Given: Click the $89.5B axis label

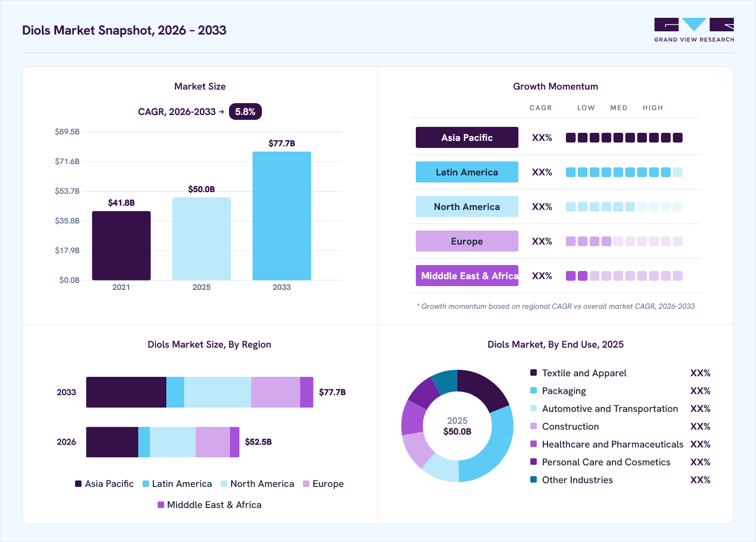Looking at the screenshot, I should pos(67,132).
